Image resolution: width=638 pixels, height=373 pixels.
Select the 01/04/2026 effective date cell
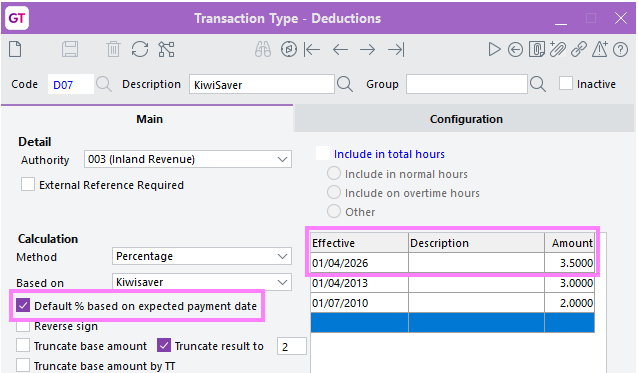pyautogui.click(x=359, y=263)
